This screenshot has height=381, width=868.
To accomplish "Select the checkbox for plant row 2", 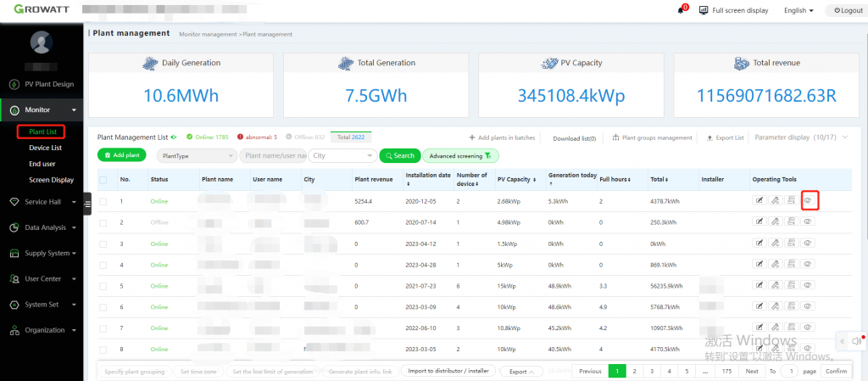I will pyautogui.click(x=103, y=222).
